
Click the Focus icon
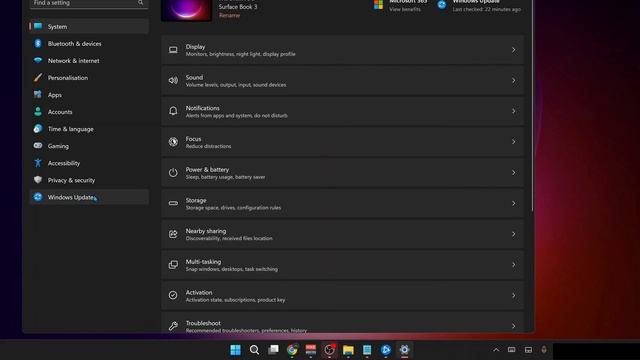(173, 142)
